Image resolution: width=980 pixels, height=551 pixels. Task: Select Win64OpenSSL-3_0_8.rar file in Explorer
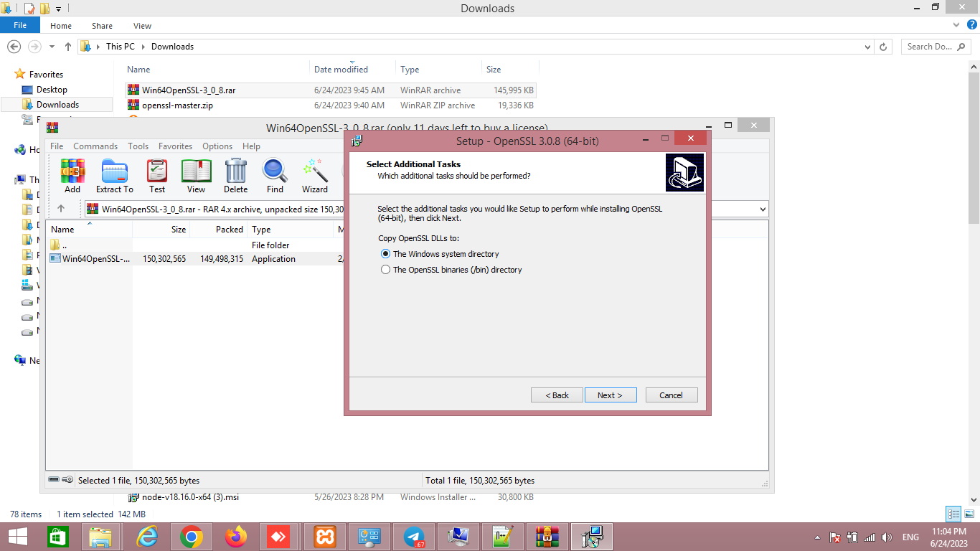click(x=331, y=90)
